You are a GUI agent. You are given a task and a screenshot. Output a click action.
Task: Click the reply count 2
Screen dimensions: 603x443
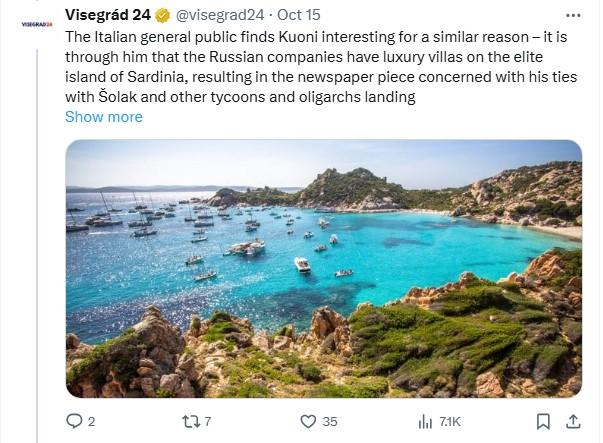tap(91, 422)
